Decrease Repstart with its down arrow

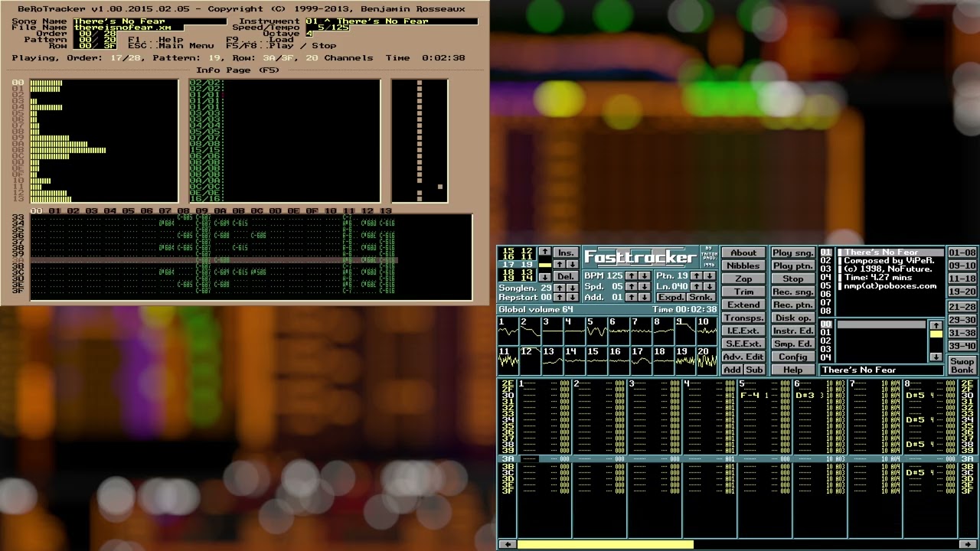pos(573,297)
